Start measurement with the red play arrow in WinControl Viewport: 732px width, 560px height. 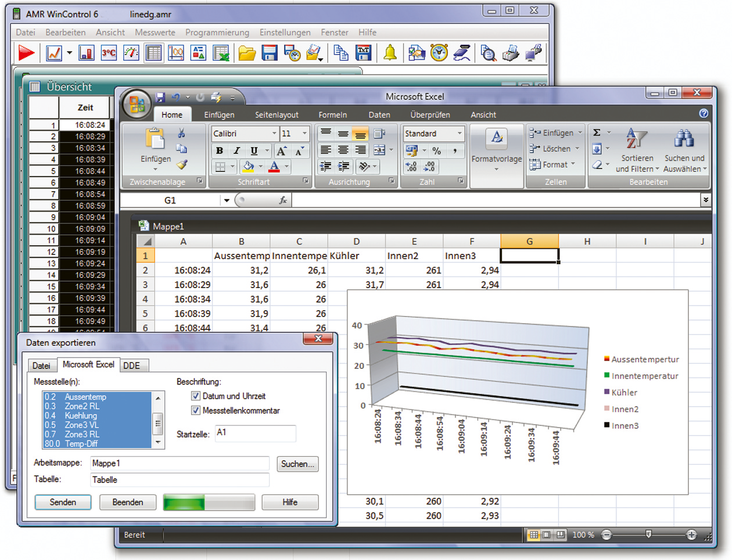26,53
